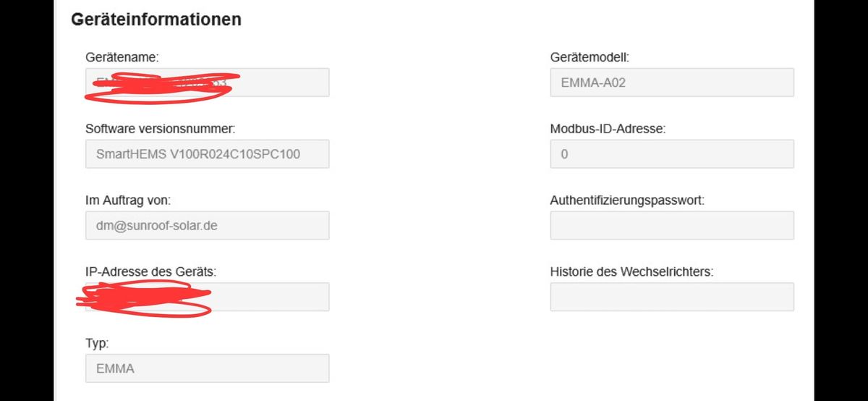Click the Software versionsnummer label
Viewport: 868px width, 401px height.
point(160,129)
